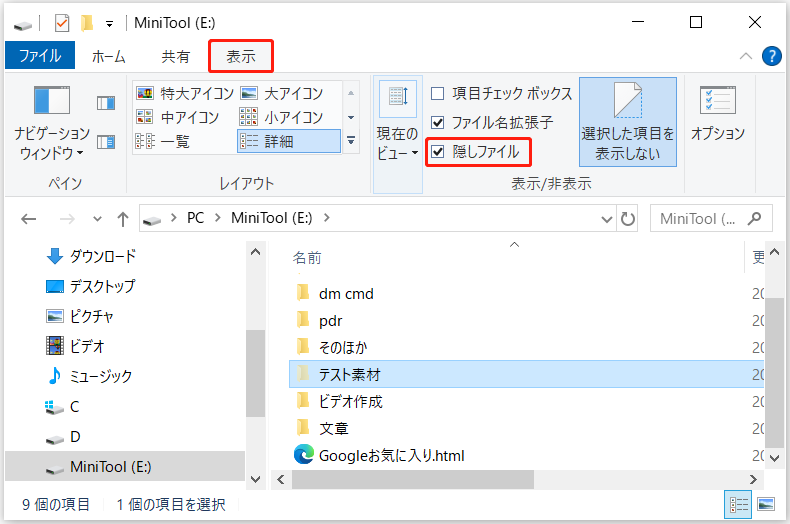This screenshot has width=790, height=524.
Task: Choose 一覧 layout
Action: (162, 142)
